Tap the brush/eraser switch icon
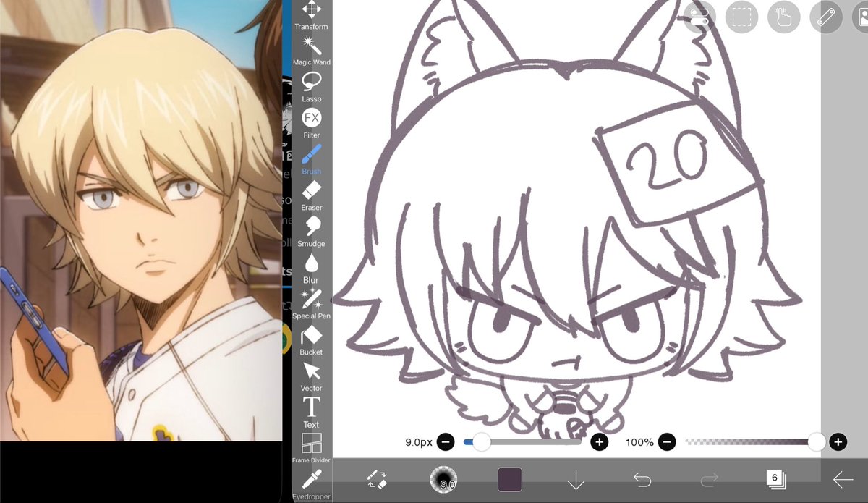868x503 pixels. click(377, 479)
